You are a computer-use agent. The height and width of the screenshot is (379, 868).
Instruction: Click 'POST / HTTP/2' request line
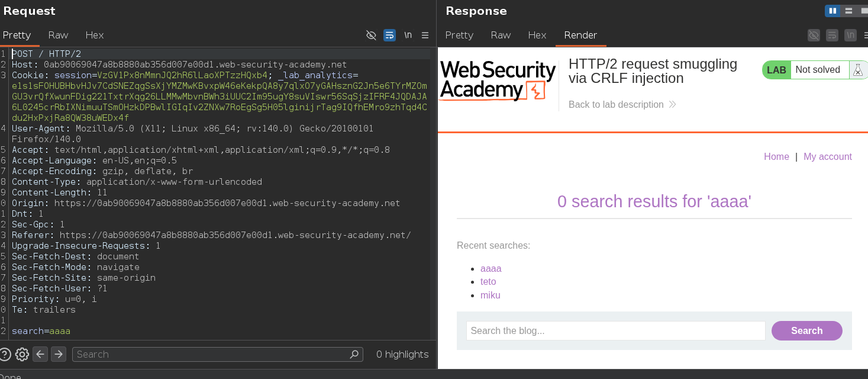(46, 54)
